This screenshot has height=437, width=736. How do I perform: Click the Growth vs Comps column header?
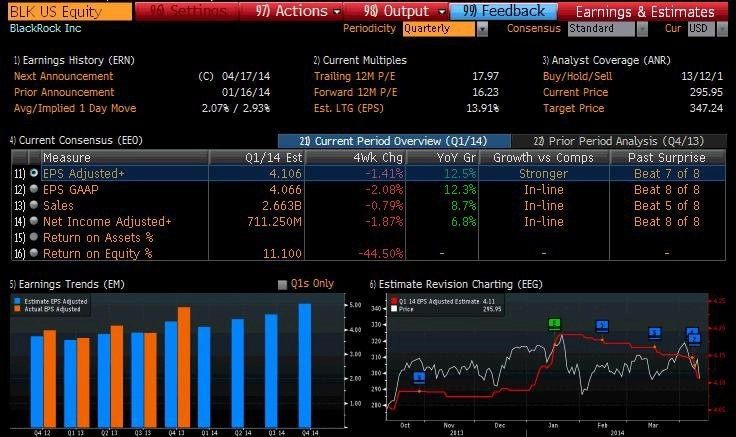544,157
